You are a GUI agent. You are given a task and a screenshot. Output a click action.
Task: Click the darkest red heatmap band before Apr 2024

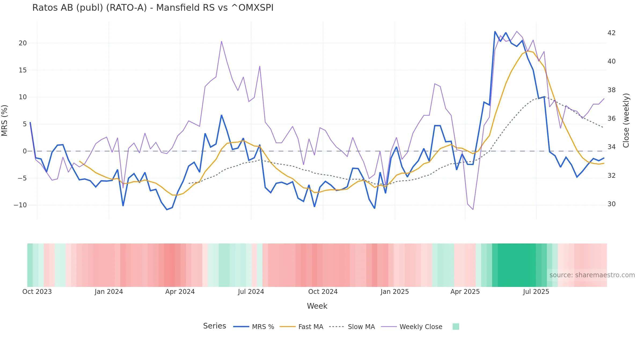pos(169,265)
